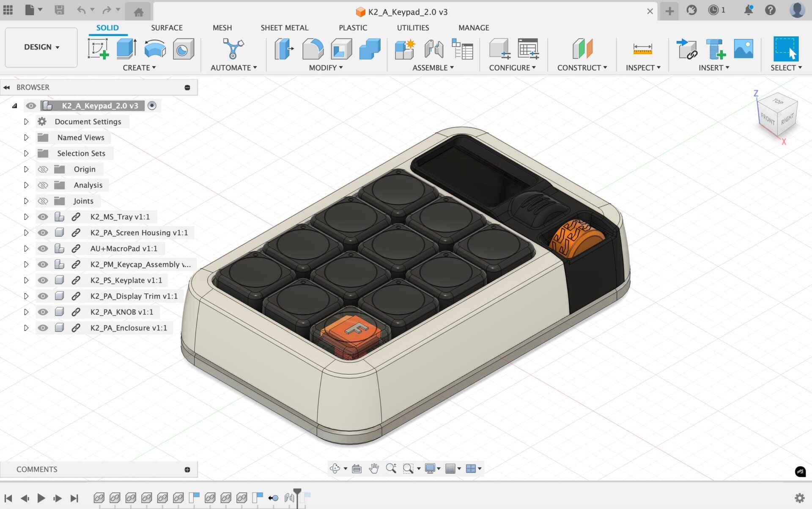The image size is (812, 509).
Task: Open the Construct offset plane tool
Action: coord(582,49)
